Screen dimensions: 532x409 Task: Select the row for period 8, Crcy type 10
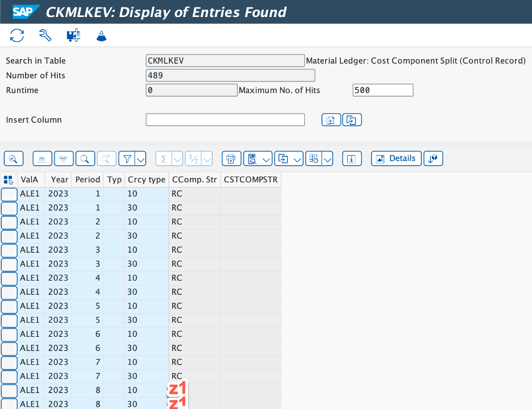click(9, 390)
